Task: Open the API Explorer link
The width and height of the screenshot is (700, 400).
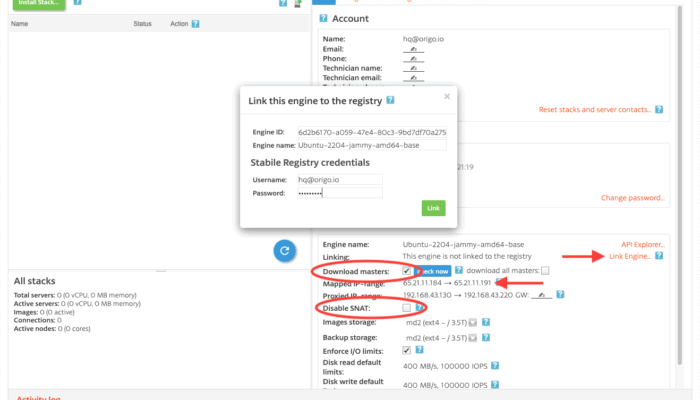Action: [x=642, y=244]
